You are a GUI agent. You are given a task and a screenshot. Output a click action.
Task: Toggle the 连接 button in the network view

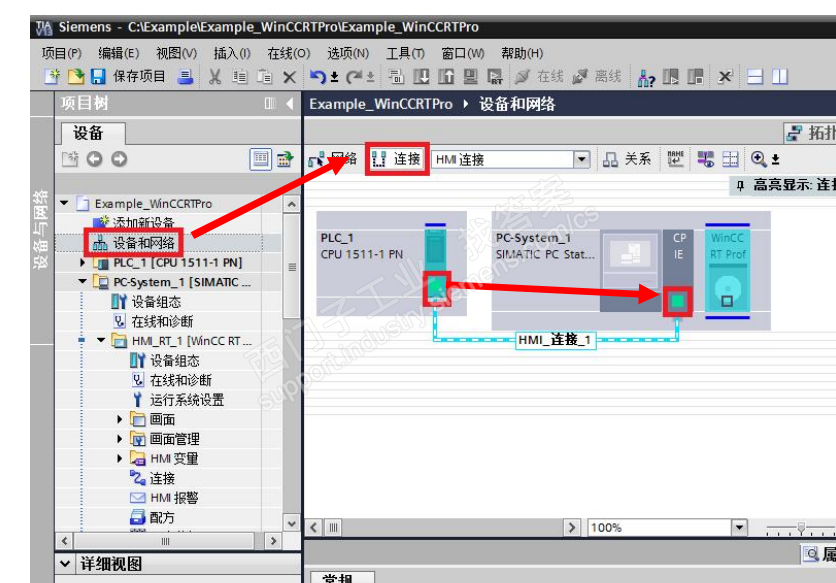point(397,159)
